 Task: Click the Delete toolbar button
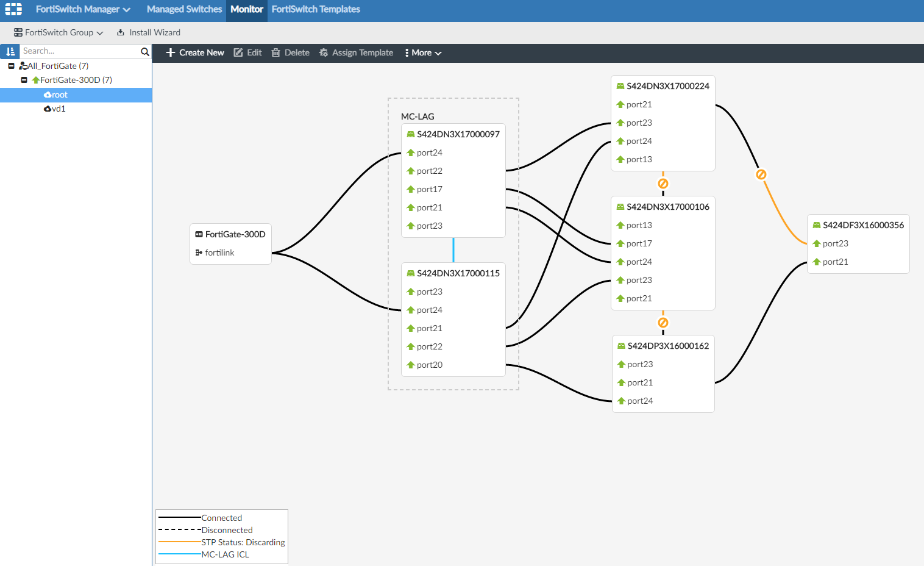click(290, 52)
